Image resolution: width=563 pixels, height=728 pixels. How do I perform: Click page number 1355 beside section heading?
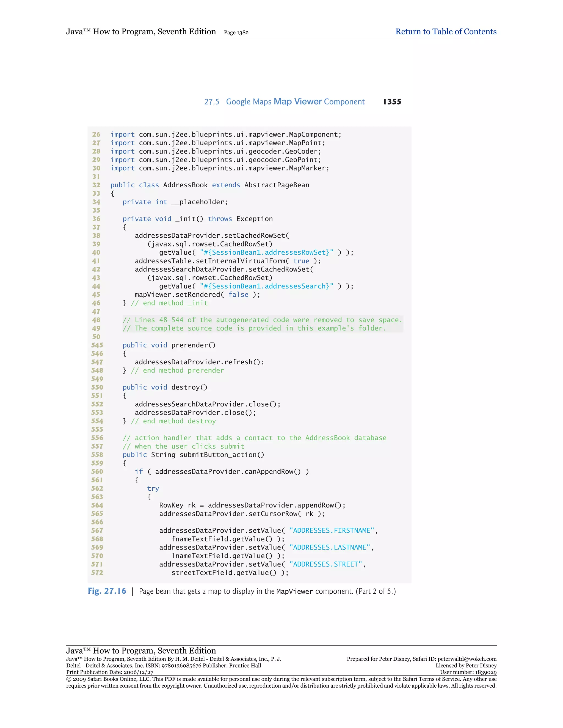tap(392, 102)
